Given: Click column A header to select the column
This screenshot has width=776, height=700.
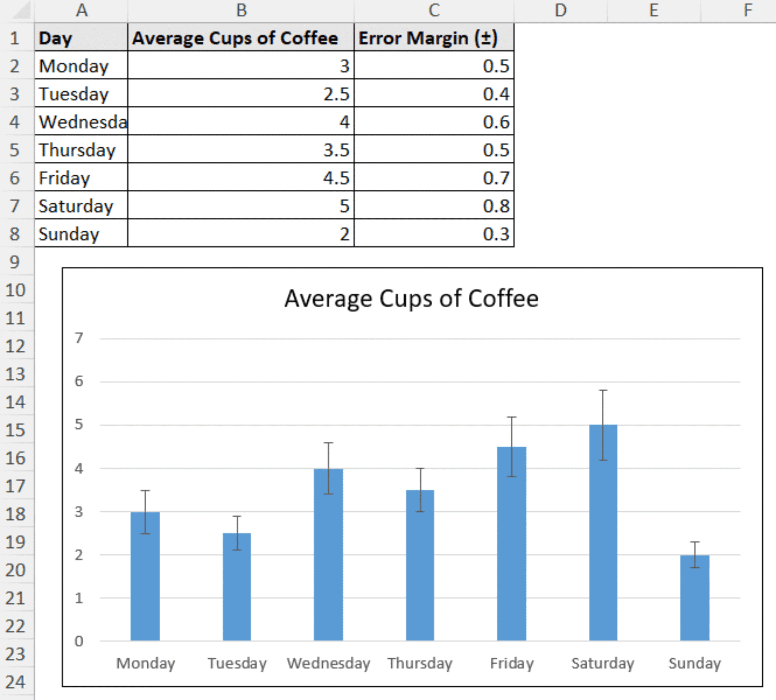Looking at the screenshot, I should (81, 10).
